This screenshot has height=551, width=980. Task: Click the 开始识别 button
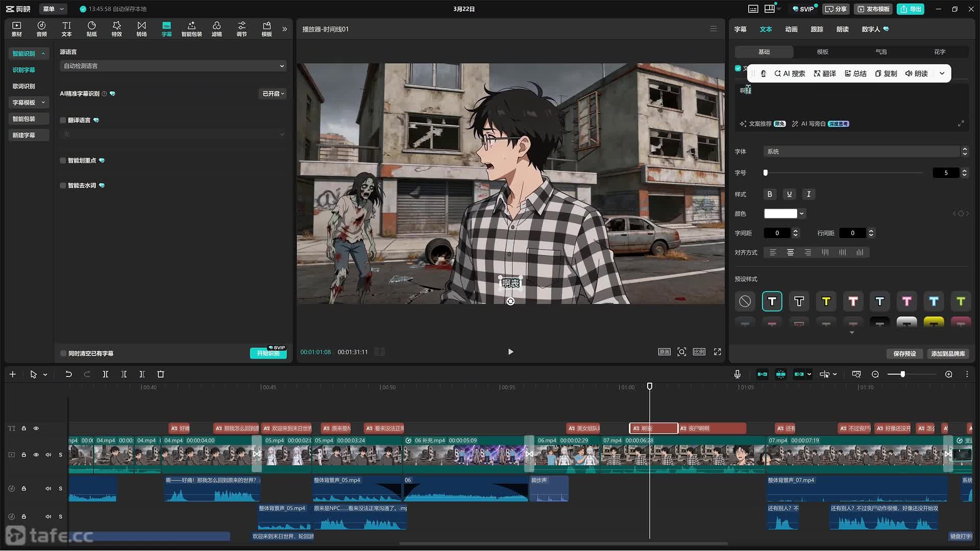pos(268,354)
